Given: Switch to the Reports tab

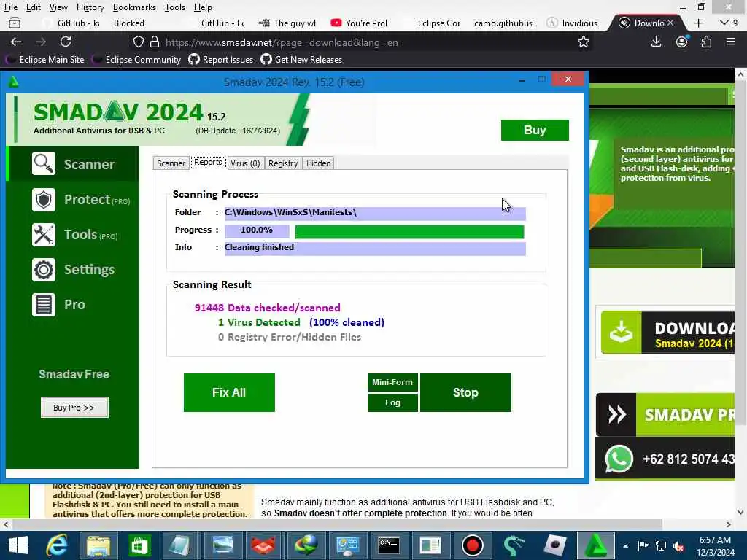Looking at the screenshot, I should (208, 162).
